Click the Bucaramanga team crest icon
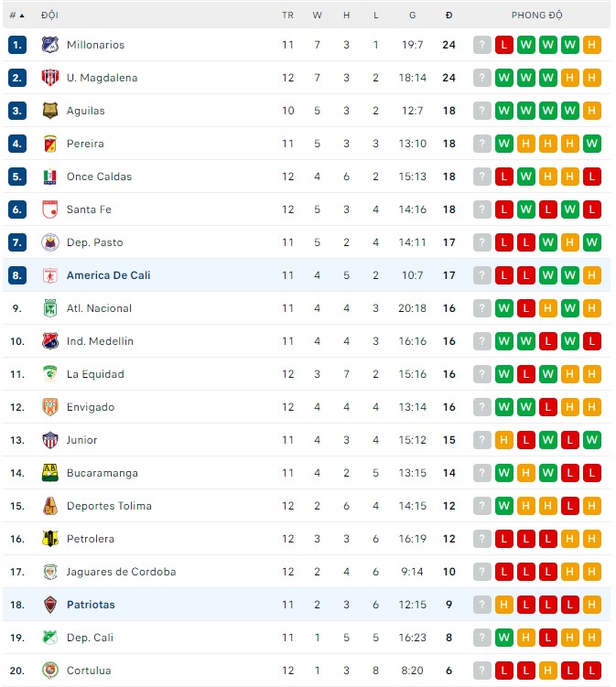Image resolution: width=616 pixels, height=687 pixels. (50, 473)
